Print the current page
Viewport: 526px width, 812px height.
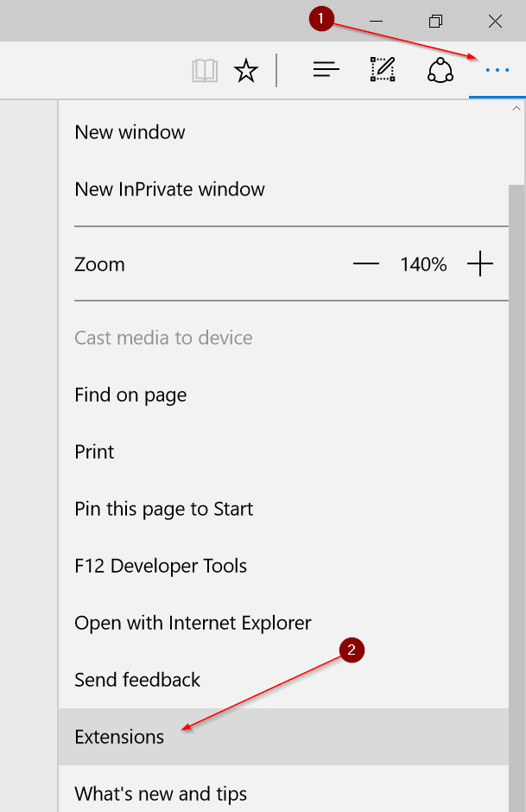94,452
